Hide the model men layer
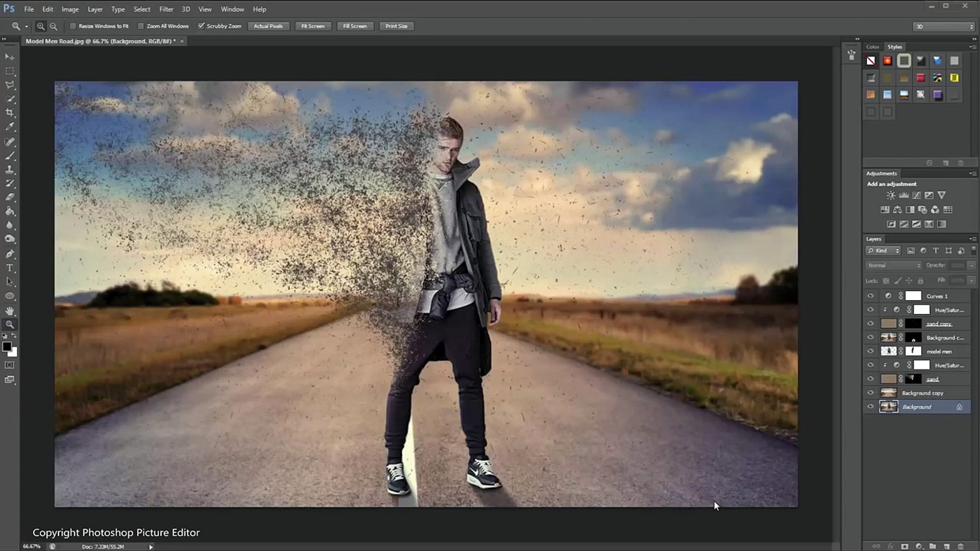 click(x=870, y=351)
